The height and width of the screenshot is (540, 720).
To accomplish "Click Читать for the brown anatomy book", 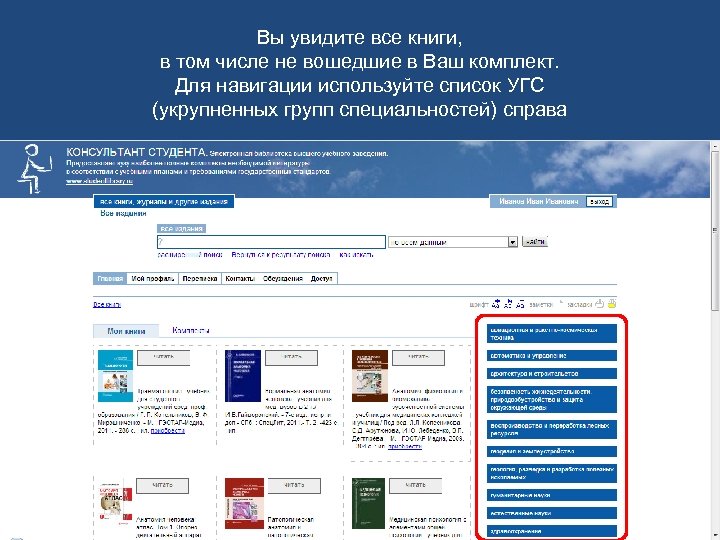I will [x=418, y=358].
